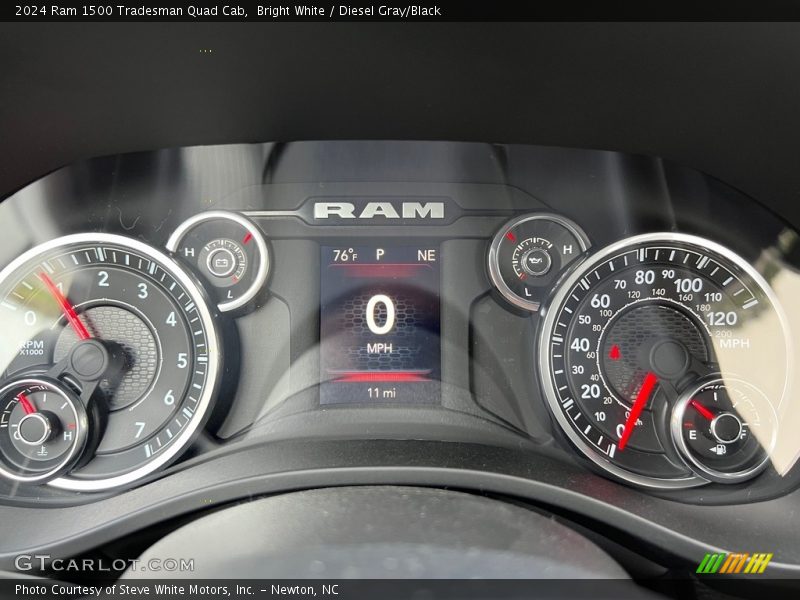Screen dimensions: 800x600
Task: Click the NE compass heading indicator
Action: point(426,255)
